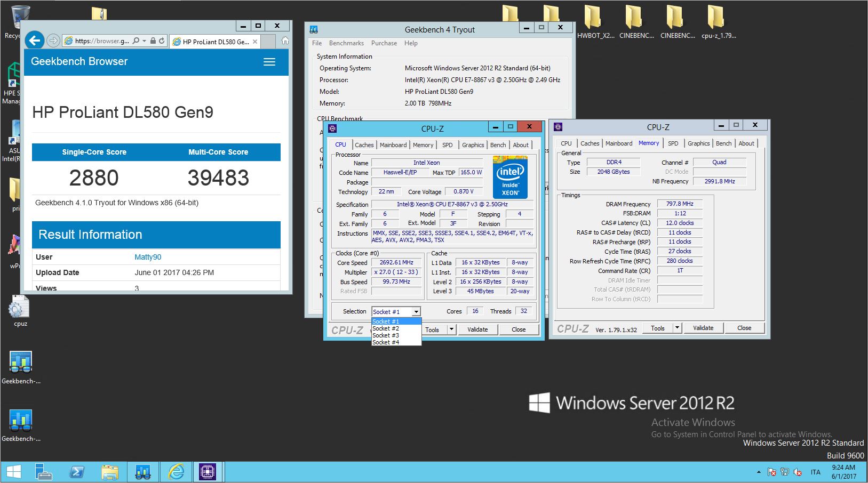This screenshot has width=868, height=483.
Task: Click the Core Speed value 2692.61 MHz
Action: (396, 262)
